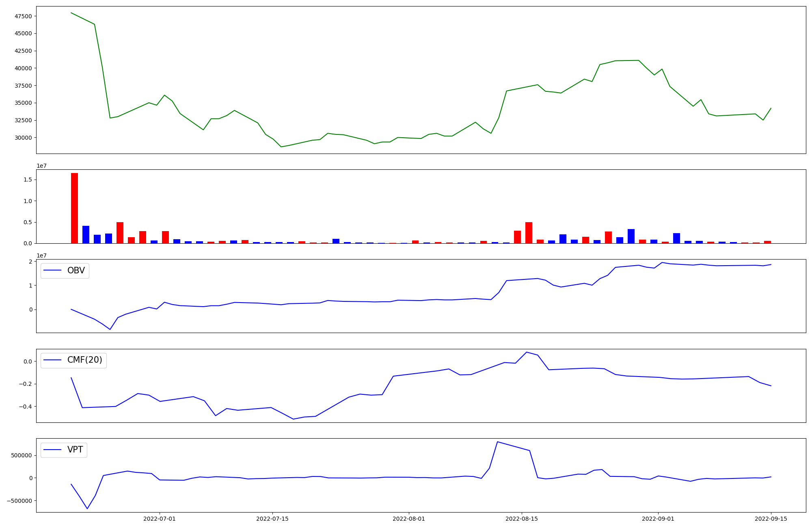Click the -0.4 label on the CMF axis
Viewport: 812px width, 528px height.
pos(26,407)
